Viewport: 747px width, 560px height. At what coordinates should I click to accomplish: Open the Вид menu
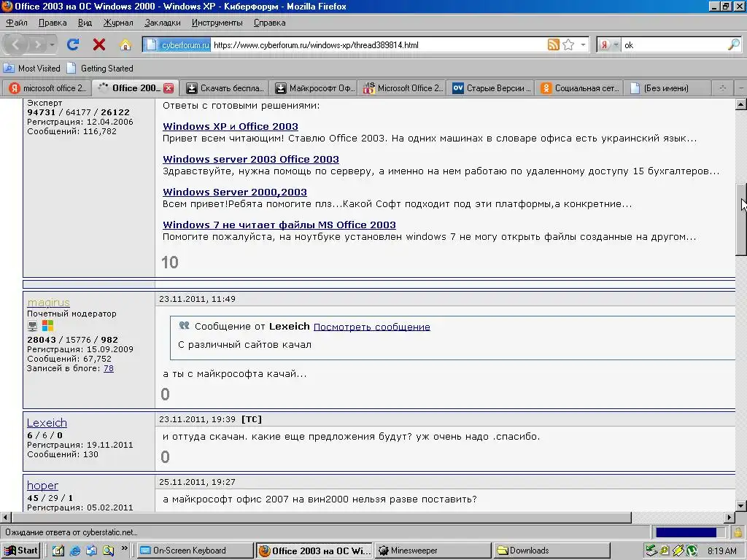point(85,23)
